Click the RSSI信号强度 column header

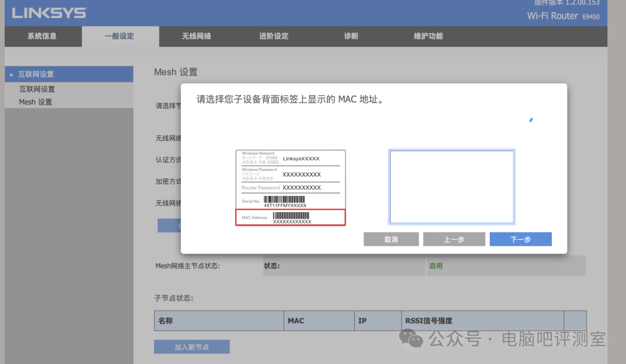(483, 321)
